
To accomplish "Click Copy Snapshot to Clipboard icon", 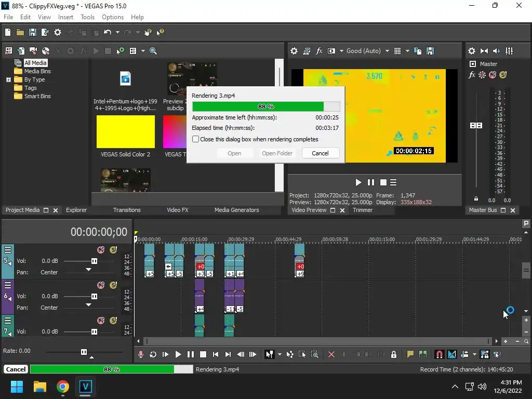I will (418, 51).
